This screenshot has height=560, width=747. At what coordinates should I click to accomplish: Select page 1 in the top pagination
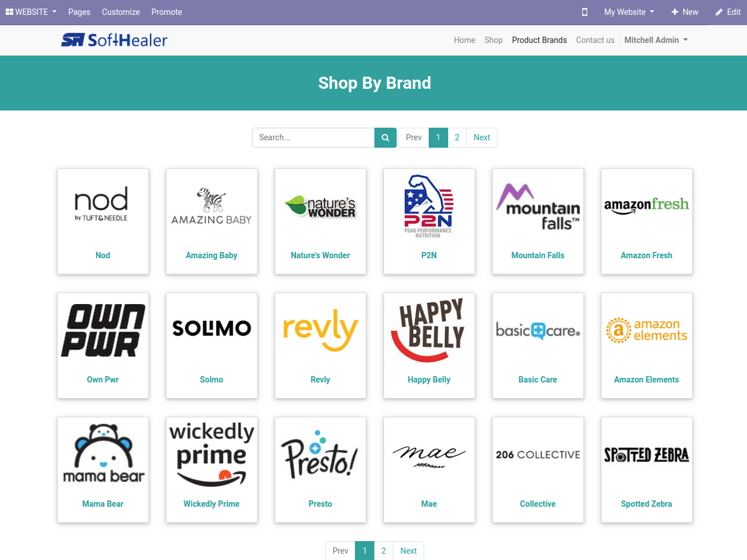(438, 137)
